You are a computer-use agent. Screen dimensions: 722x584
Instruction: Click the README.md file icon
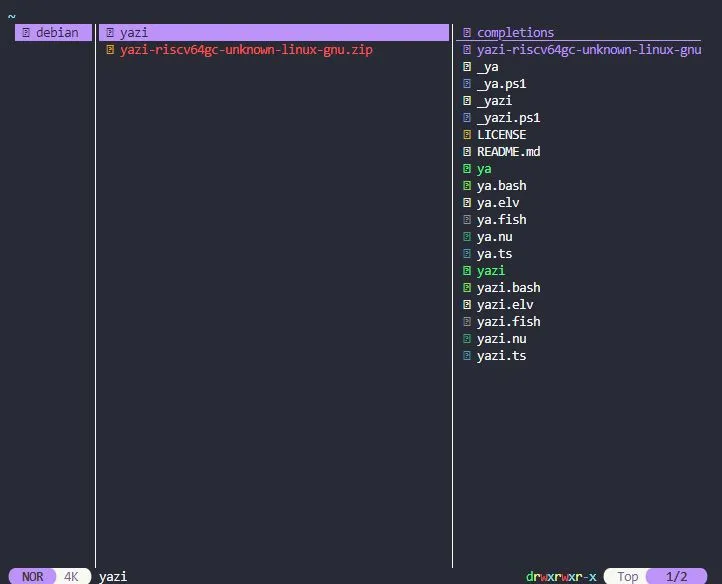(x=466, y=152)
